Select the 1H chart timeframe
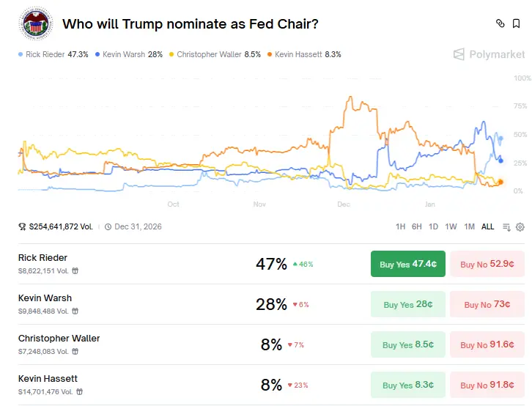 pos(400,226)
